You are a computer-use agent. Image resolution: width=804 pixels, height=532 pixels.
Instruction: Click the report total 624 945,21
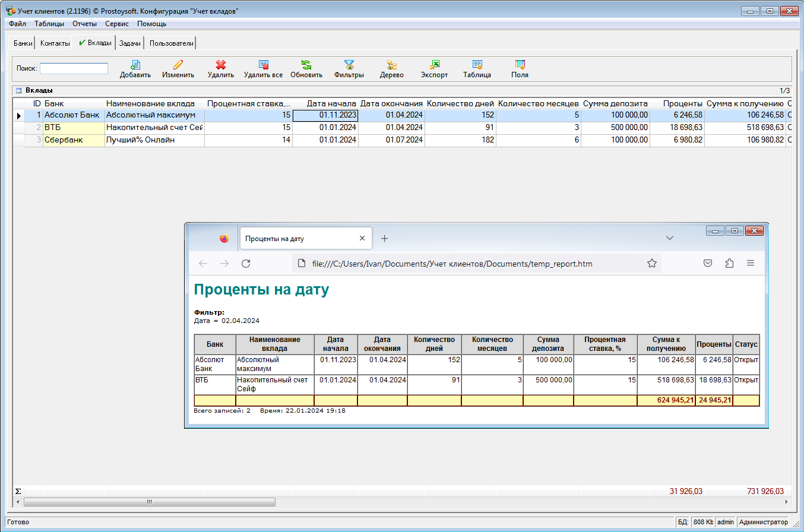tap(675, 400)
